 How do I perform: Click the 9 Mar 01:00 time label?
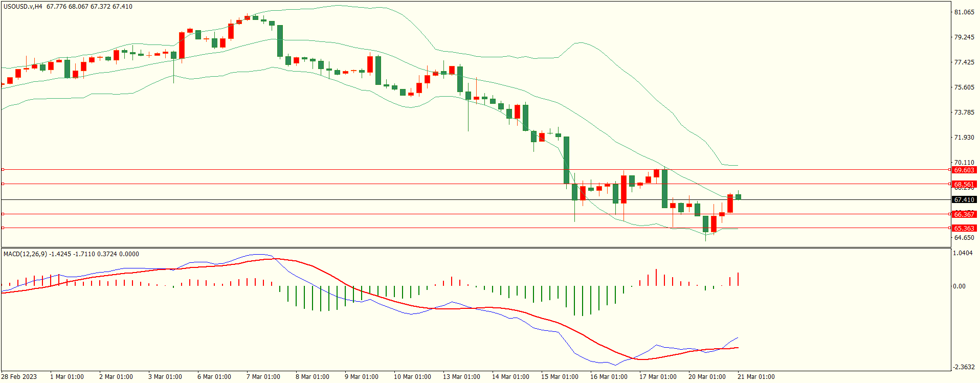click(x=362, y=377)
